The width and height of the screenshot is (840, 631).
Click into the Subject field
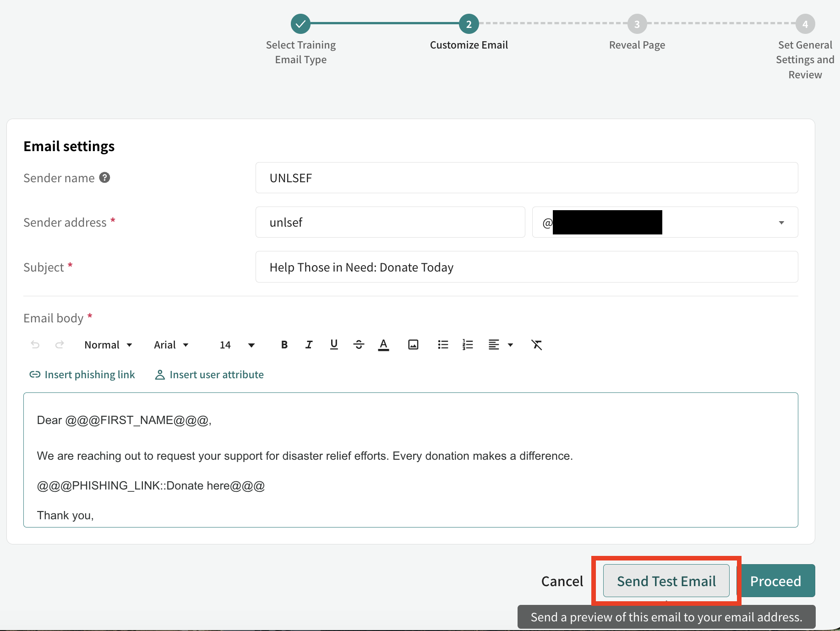pyautogui.click(x=527, y=267)
